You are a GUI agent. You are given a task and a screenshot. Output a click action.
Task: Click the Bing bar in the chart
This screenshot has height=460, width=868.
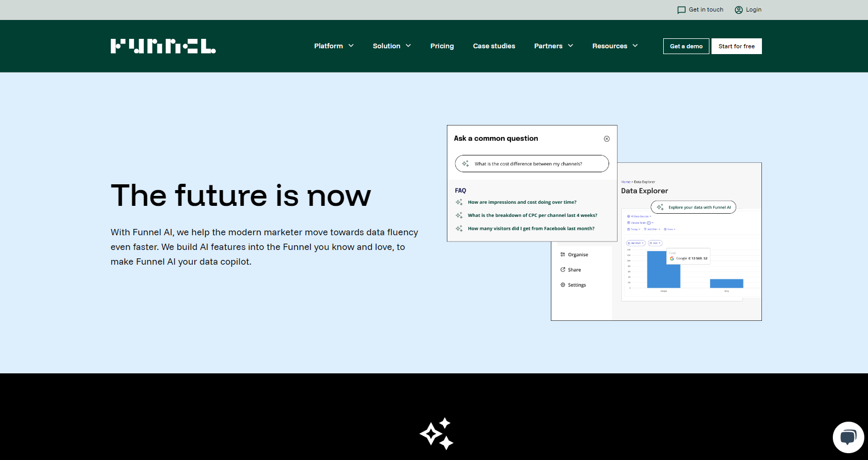[x=726, y=284]
